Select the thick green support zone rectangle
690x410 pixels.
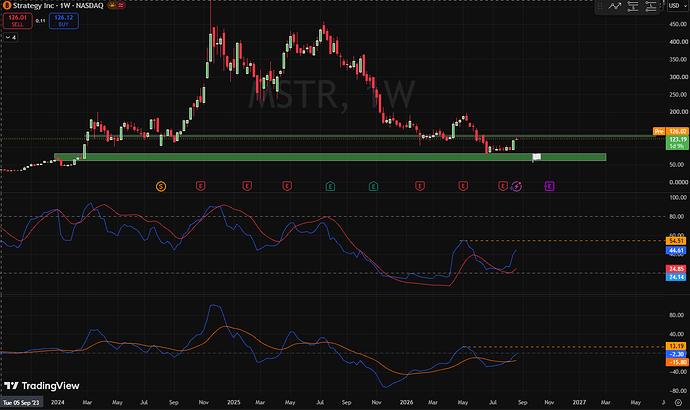330,157
